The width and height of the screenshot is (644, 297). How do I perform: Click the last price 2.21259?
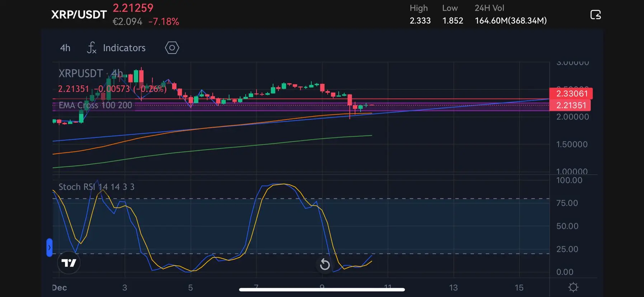(133, 8)
